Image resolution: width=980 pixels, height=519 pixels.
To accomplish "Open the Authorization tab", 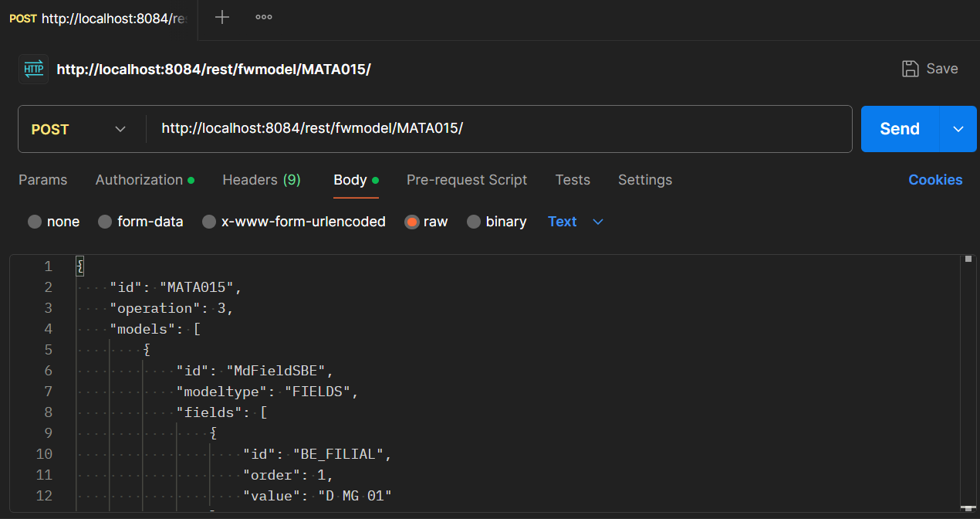I will (139, 180).
